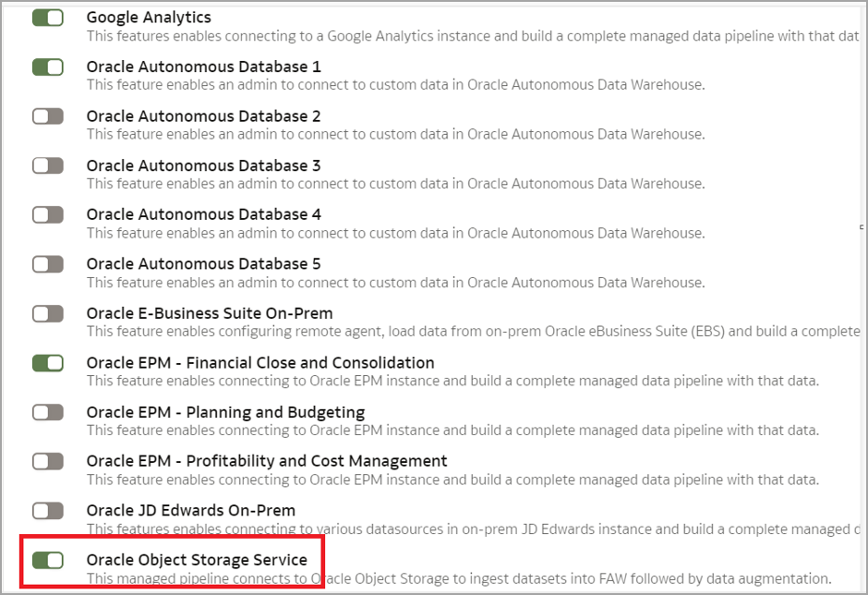This screenshot has width=868, height=595.
Task: Click Oracle EPM - Planning and Budgeting title
Action: click(x=225, y=412)
